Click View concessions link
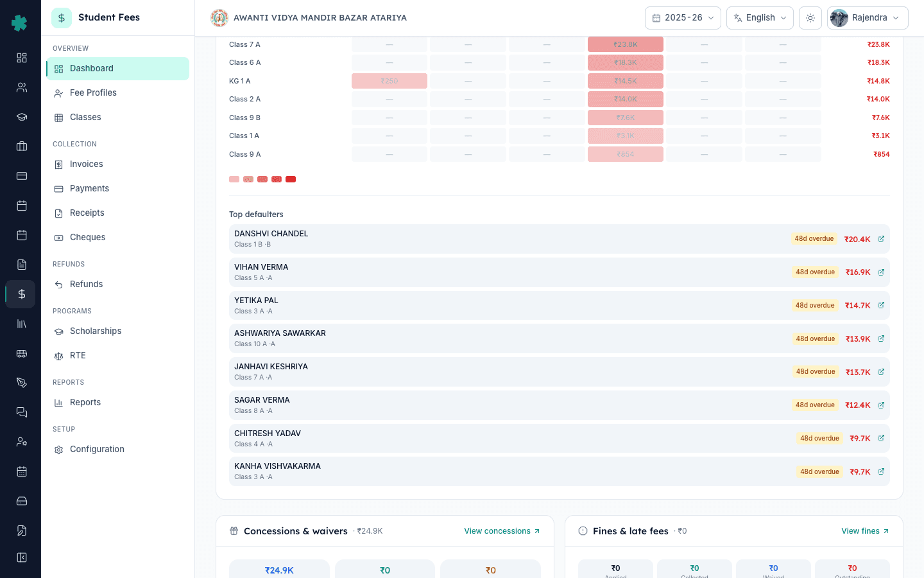Screen dimensions: 924x578 click(x=502, y=531)
